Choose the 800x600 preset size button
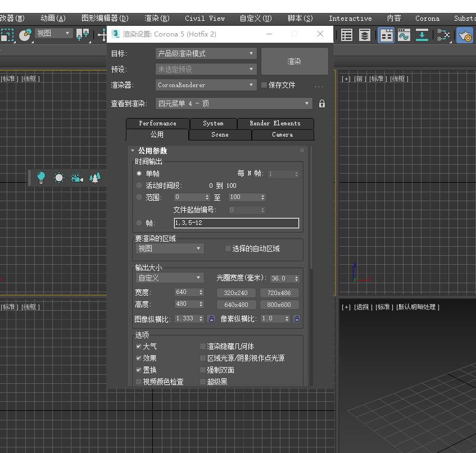The height and width of the screenshot is (453, 476). coord(279,305)
